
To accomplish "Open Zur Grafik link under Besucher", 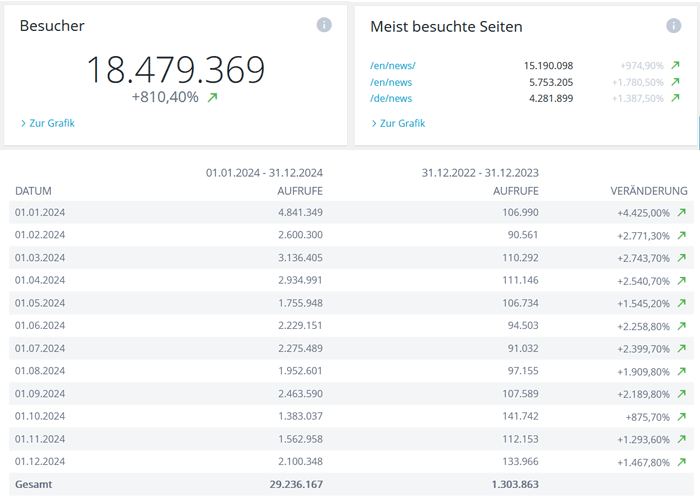I will pos(52,124).
